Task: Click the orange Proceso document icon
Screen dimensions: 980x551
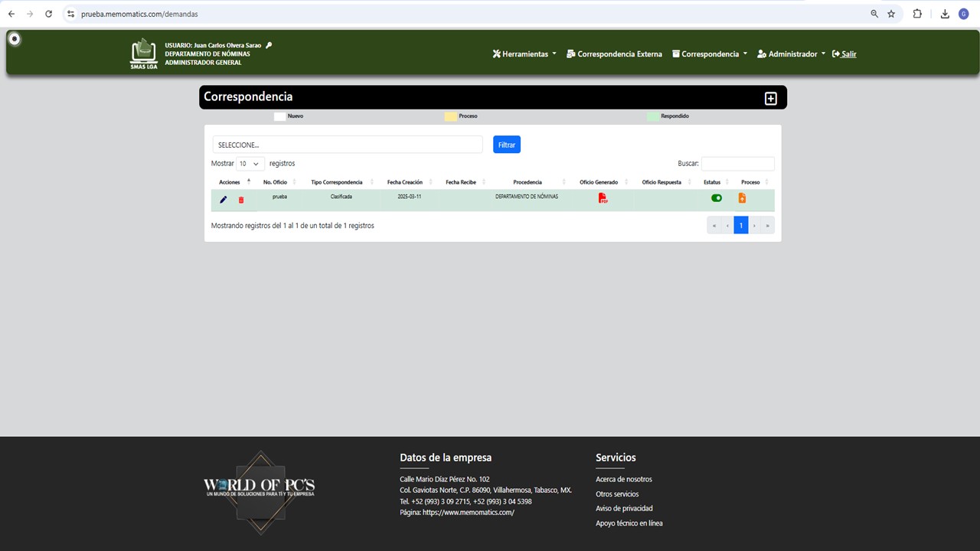Action: pos(742,198)
